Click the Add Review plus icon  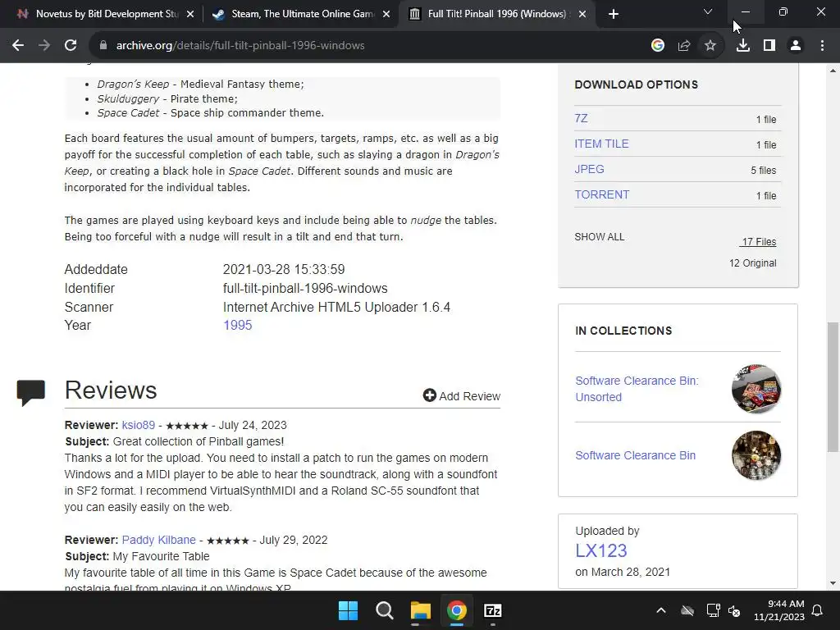pyautogui.click(x=430, y=395)
